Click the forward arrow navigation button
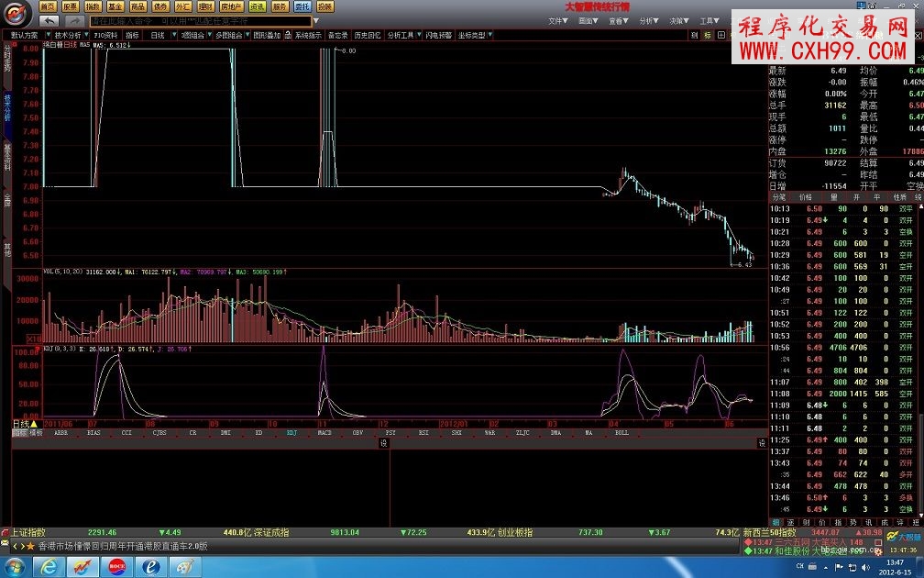The width and height of the screenshot is (924, 578). coord(77,20)
